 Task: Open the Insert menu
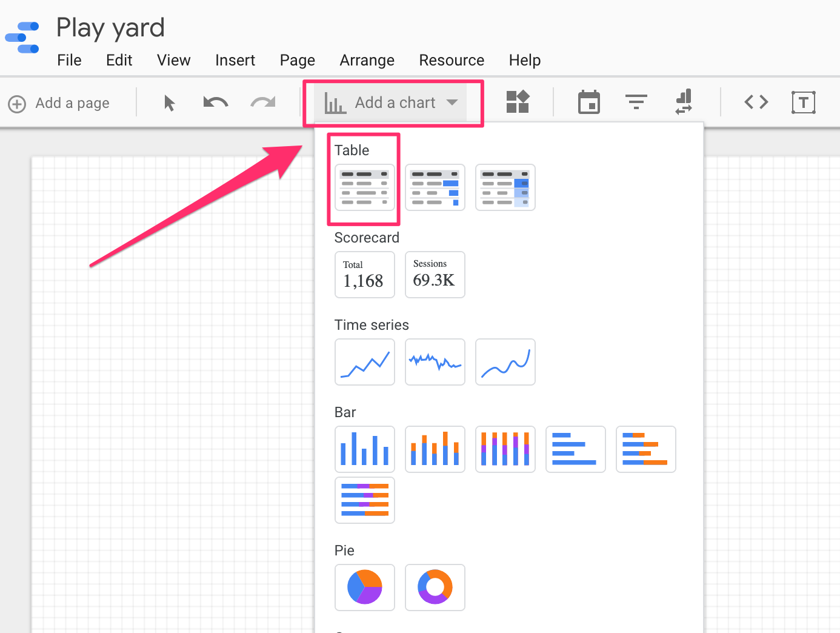click(x=235, y=60)
